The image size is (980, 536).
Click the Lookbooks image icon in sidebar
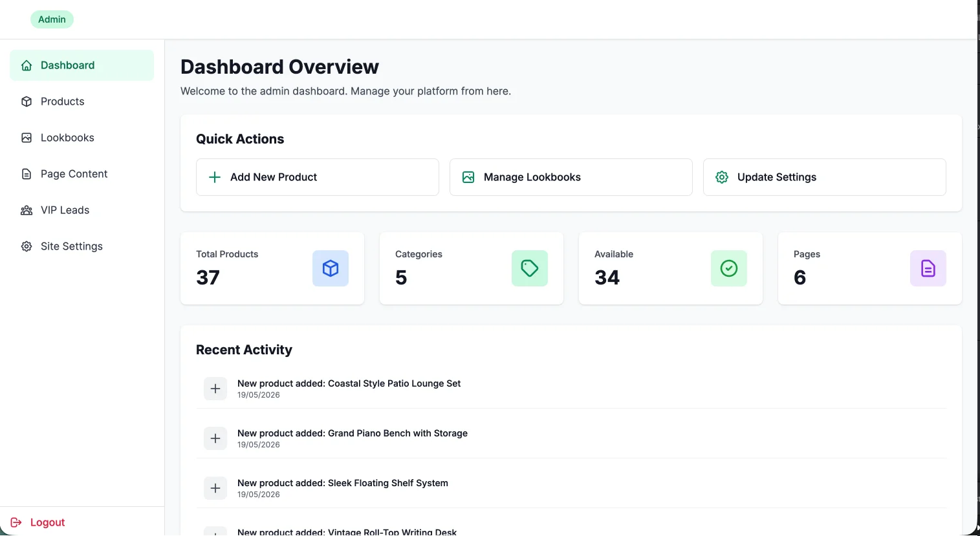pos(27,138)
